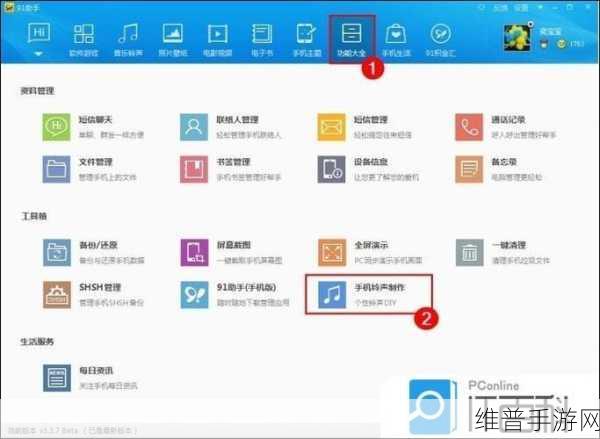The image size is (600, 439).
Task: Open 备份/还原 backup restore icon
Action: (x=57, y=253)
